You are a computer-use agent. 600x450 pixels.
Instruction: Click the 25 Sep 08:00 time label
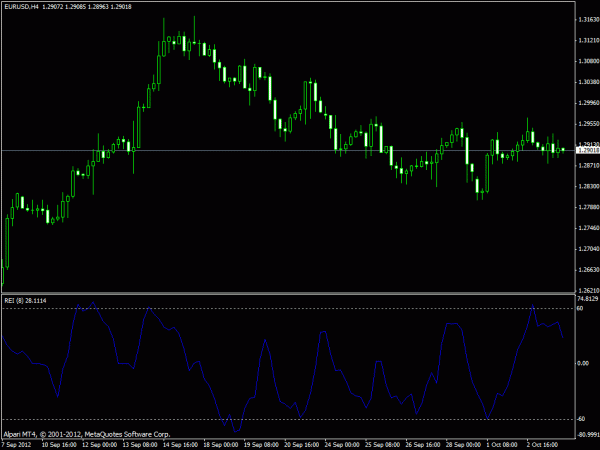[383, 445]
